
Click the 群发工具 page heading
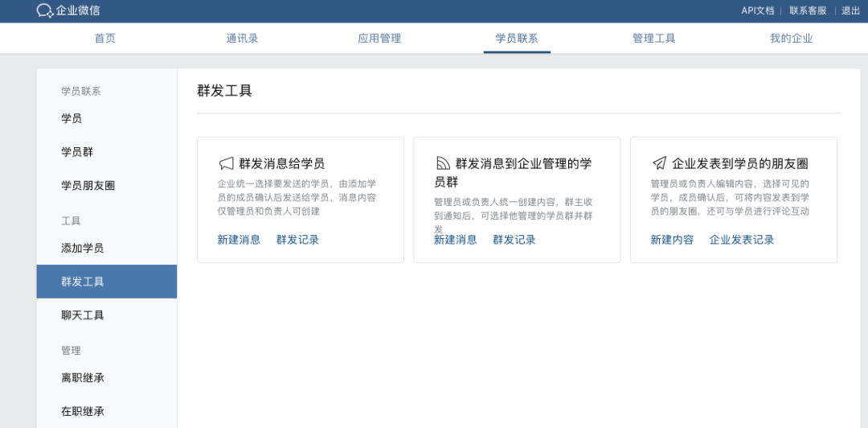[225, 91]
